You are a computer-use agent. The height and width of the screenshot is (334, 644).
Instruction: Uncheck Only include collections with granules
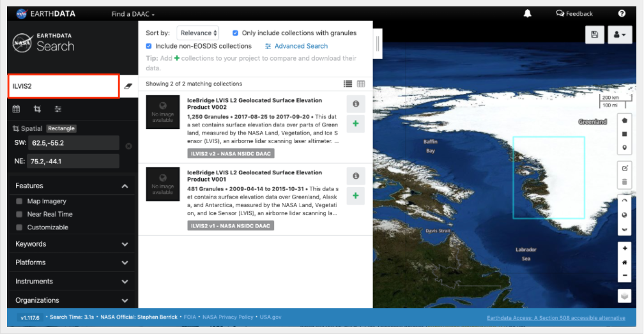point(235,33)
